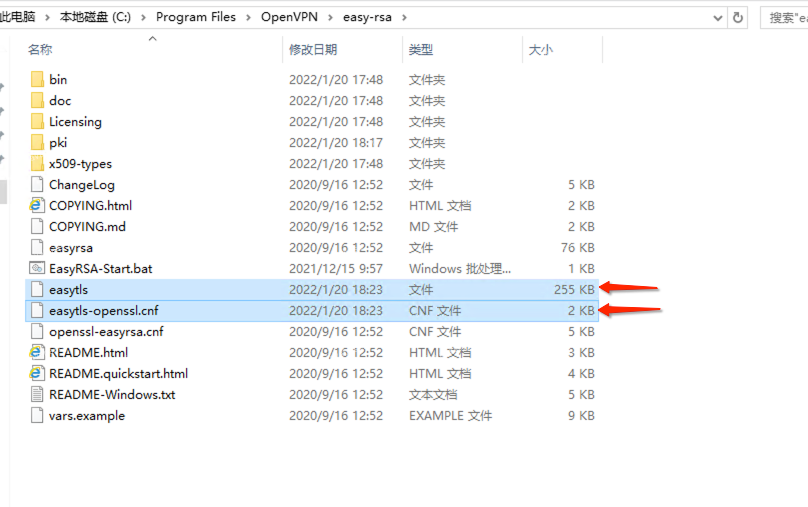Select the README.quickstart.html file icon
Viewport: 808px width, 507px height.
(x=37, y=374)
